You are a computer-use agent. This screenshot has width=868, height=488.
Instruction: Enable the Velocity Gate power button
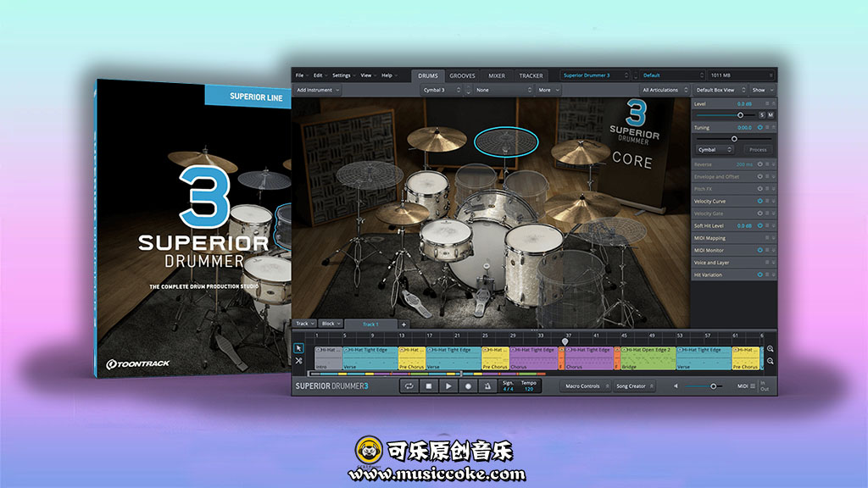tap(760, 213)
